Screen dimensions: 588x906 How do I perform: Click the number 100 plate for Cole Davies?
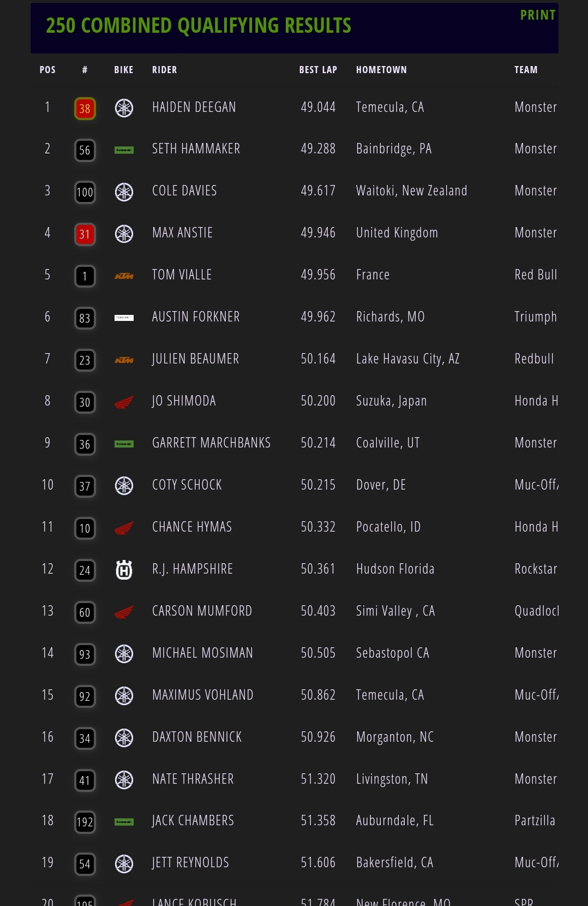click(x=85, y=192)
